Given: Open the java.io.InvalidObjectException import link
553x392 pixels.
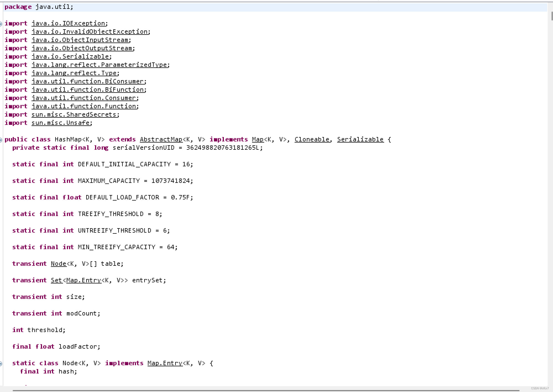Looking at the screenshot, I should (90, 31).
